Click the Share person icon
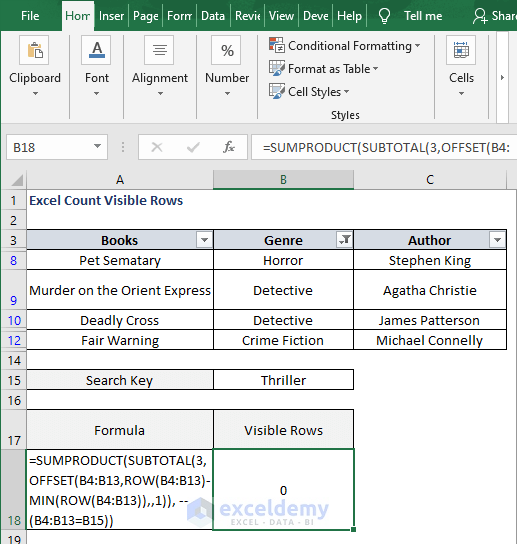The height and width of the screenshot is (544, 517). pos(480,16)
